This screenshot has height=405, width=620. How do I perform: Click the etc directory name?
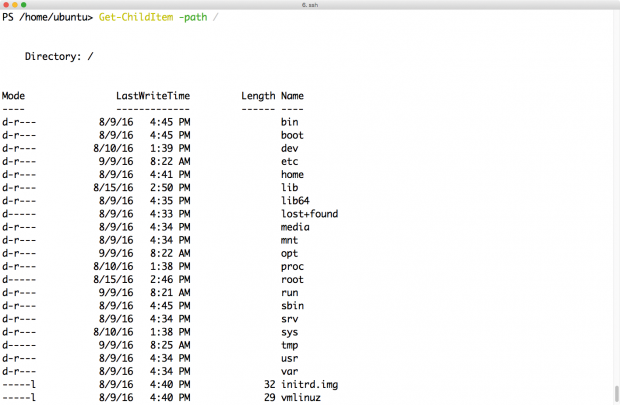tap(290, 161)
